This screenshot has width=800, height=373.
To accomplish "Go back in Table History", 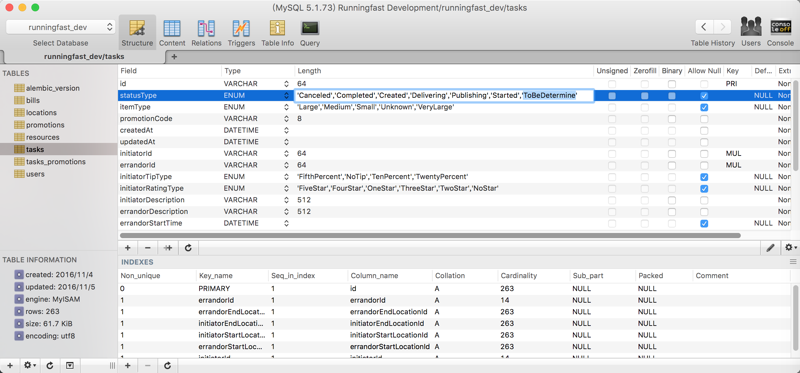I will [704, 27].
